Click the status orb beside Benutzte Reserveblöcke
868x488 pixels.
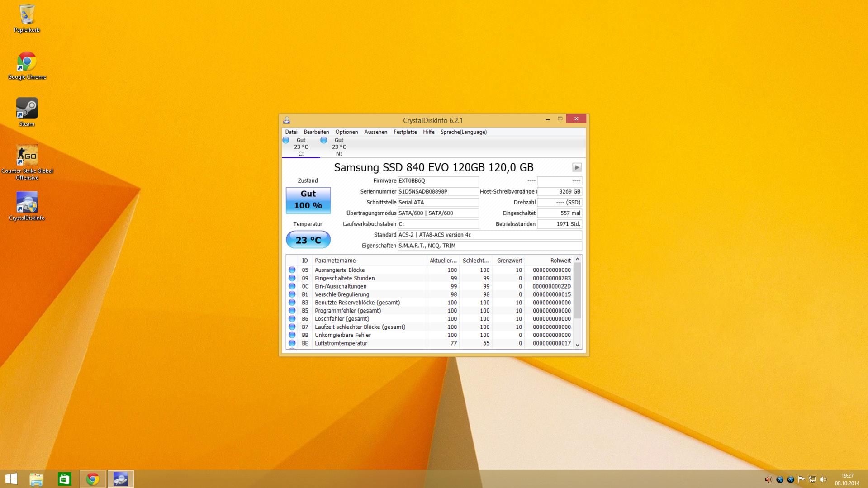292,303
